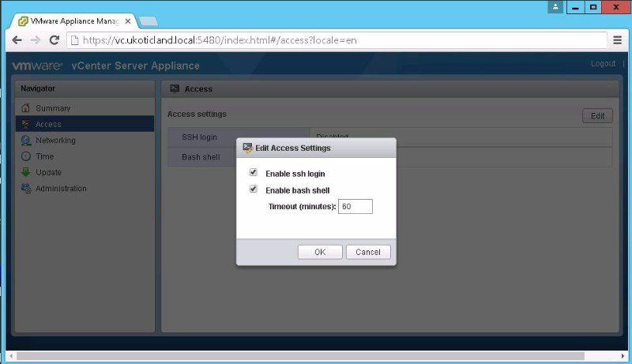Open the Chrome user profile button
Screen dimensions: 632x364
(x=555, y=7)
